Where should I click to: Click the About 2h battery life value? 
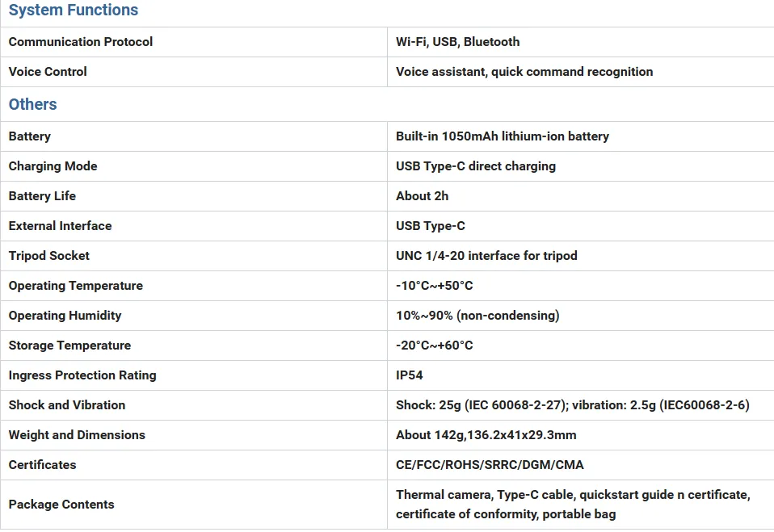pos(422,196)
